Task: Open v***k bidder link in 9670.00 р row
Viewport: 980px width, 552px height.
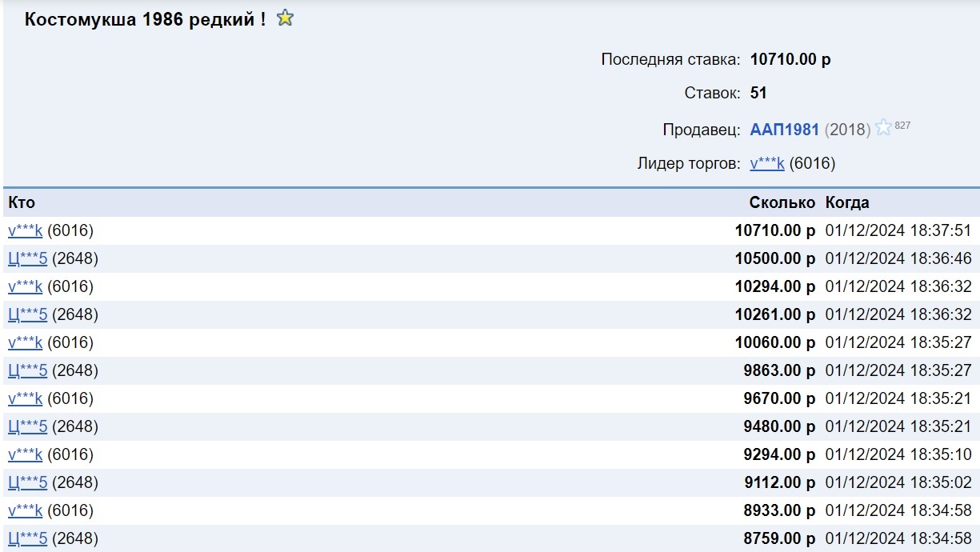Action: (25, 399)
